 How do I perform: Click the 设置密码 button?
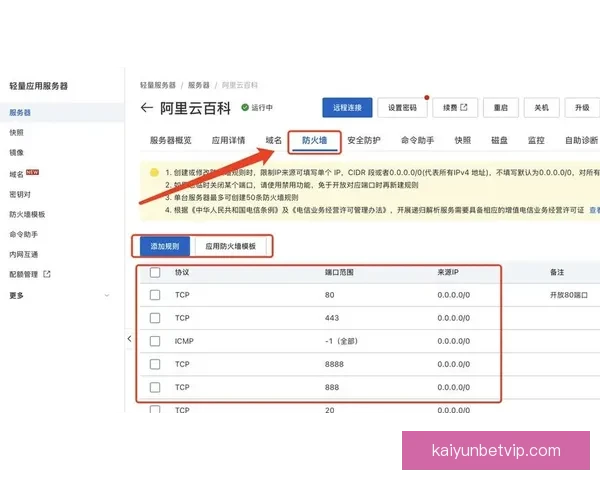pos(402,108)
